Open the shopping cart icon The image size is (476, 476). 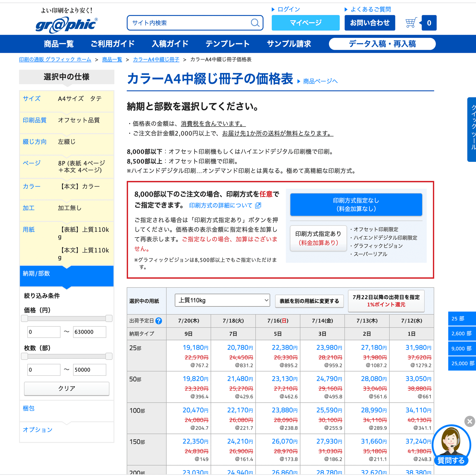411,22
